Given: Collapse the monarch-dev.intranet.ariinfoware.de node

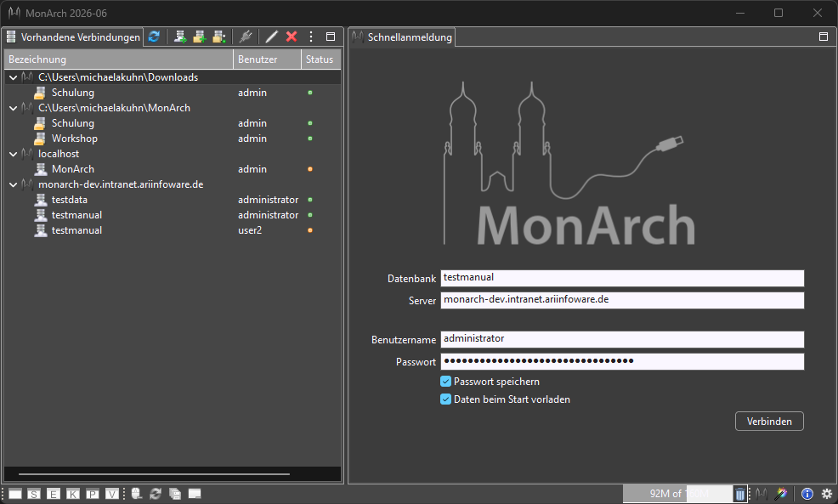Looking at the screenshot, I should click(14, 184).
